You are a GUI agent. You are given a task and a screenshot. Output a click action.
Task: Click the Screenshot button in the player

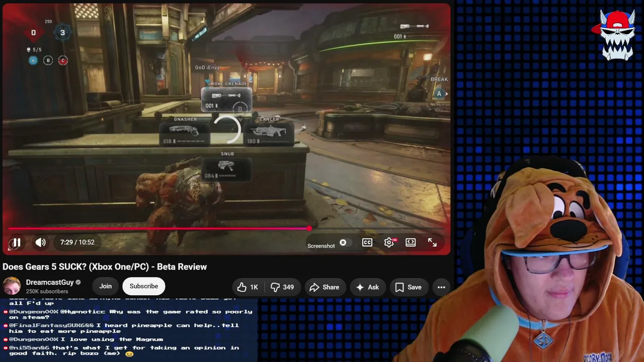321,246
